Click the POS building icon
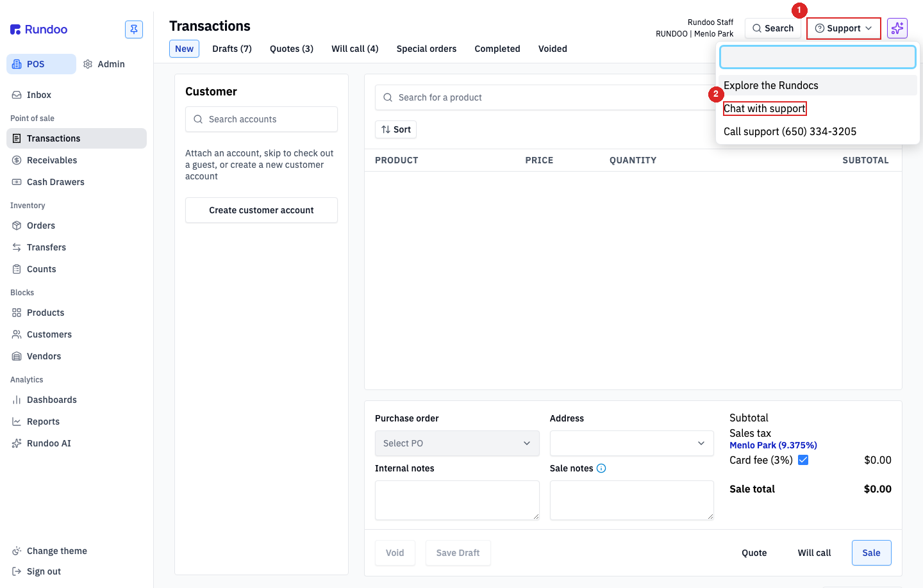Viewport: 923px width, 588px height. click(x=17, y=64)
